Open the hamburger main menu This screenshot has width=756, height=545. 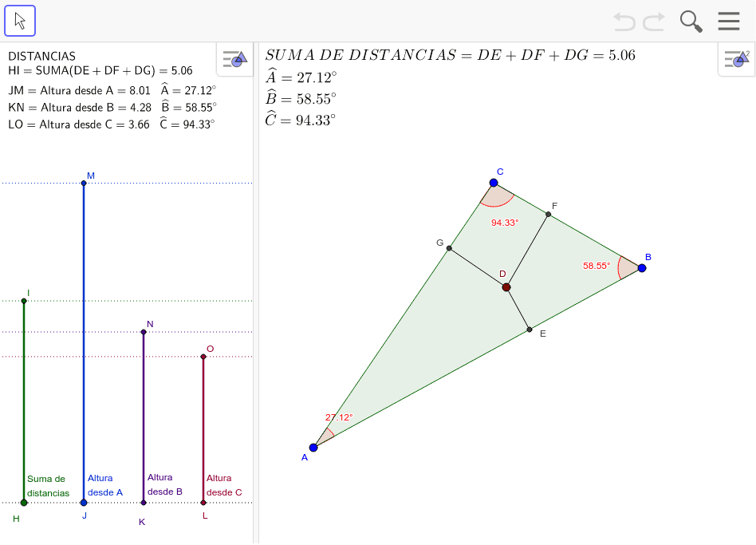click(729, 22)
